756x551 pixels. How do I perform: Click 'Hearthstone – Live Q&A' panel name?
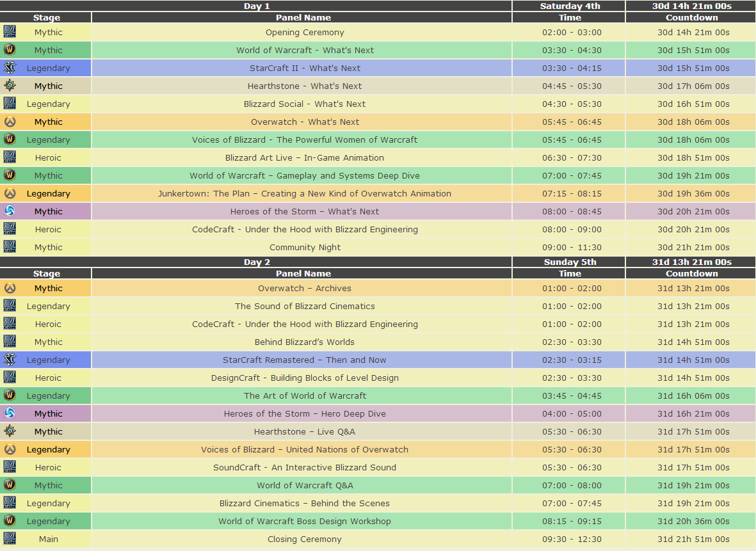[x=305, y=431]
